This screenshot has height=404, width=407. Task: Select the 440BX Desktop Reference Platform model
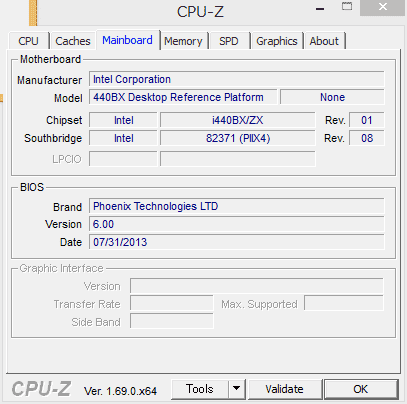click(183, 97)
